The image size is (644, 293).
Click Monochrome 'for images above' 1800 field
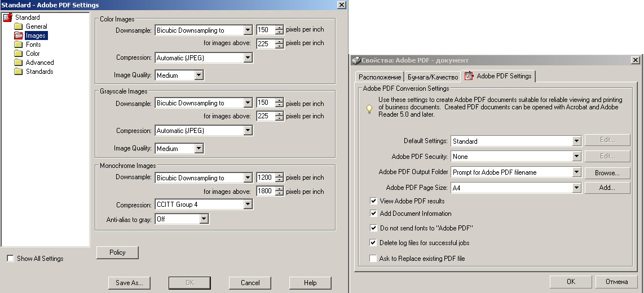266,191
